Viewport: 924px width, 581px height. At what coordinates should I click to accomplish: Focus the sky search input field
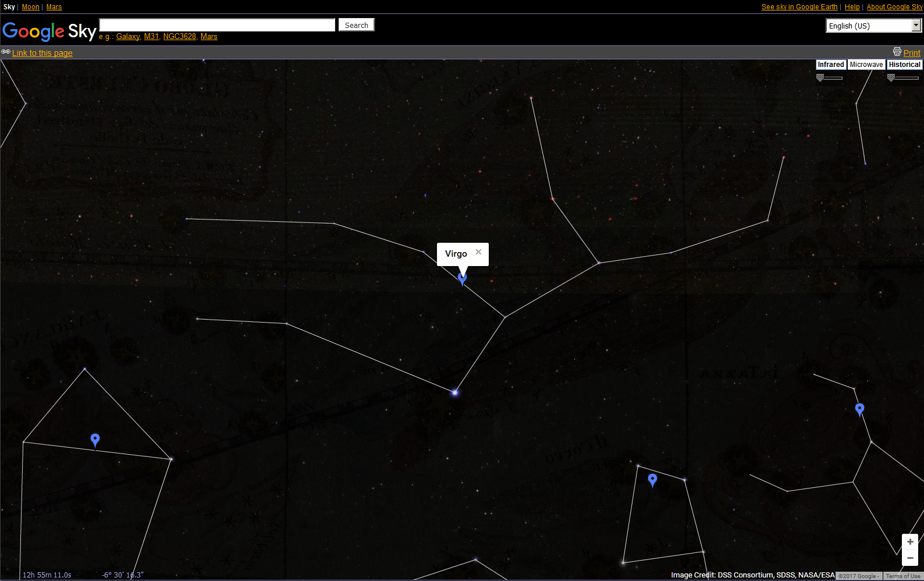click(x=217, y=25)
